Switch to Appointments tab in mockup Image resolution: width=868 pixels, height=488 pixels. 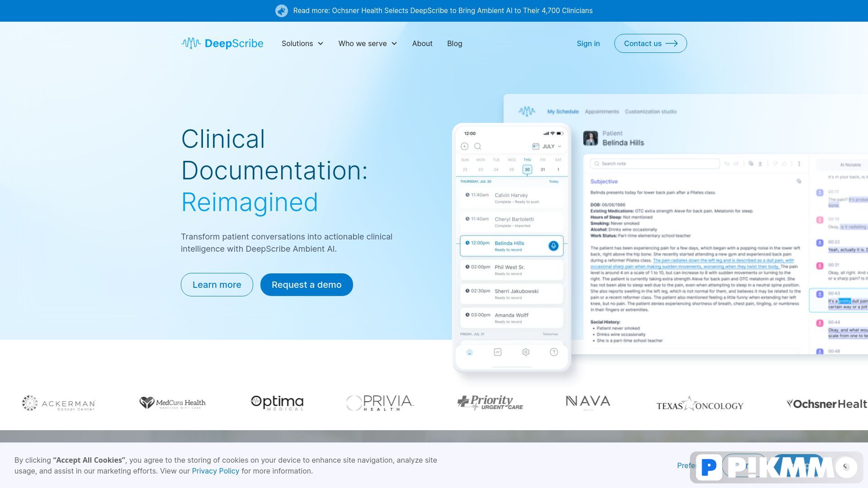pos(602,112)
